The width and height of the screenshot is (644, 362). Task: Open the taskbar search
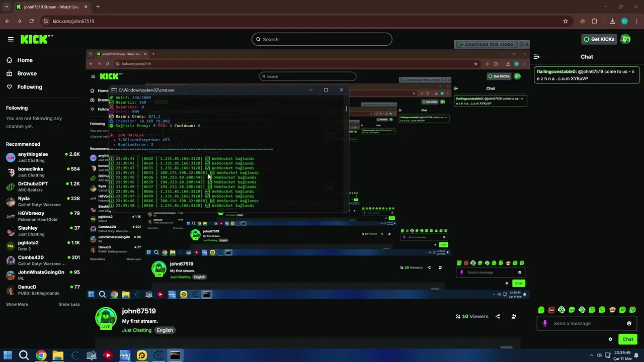tap(24, 355)
